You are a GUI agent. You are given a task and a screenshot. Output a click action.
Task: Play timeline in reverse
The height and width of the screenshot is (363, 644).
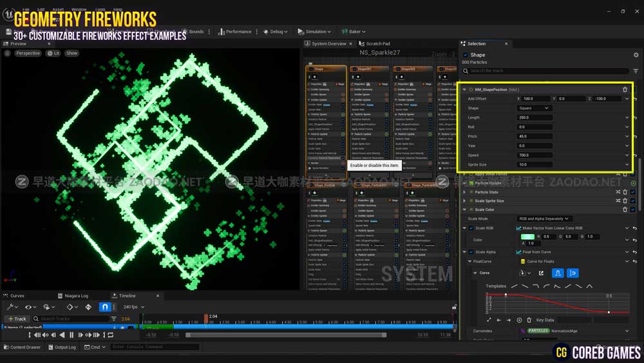(x=62, y=335)
